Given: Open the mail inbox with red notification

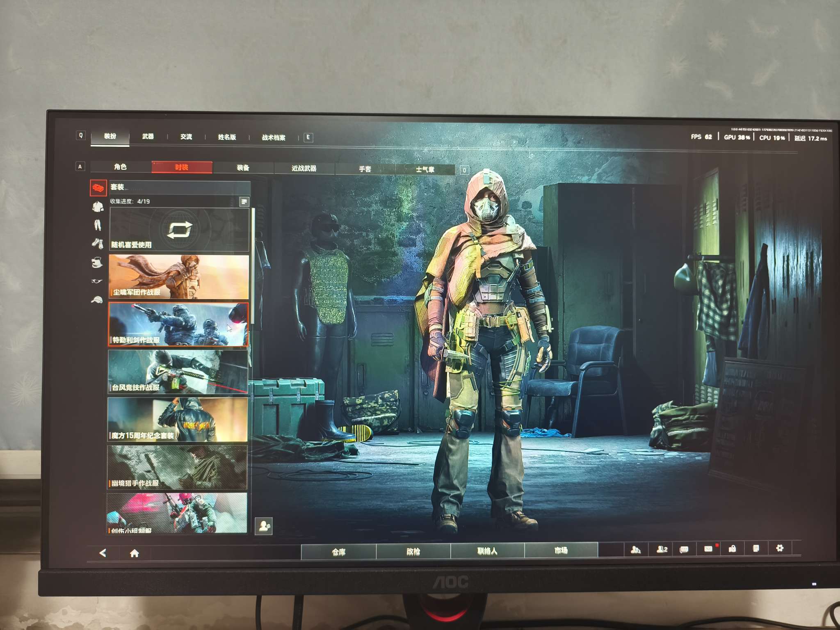Looking at the screenshot, I should coord(708,549).
